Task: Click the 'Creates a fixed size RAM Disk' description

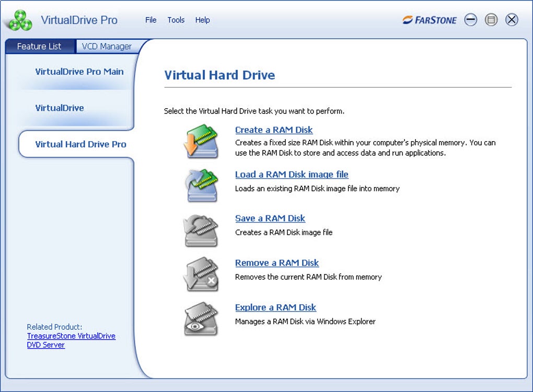Action: point(365,148)
